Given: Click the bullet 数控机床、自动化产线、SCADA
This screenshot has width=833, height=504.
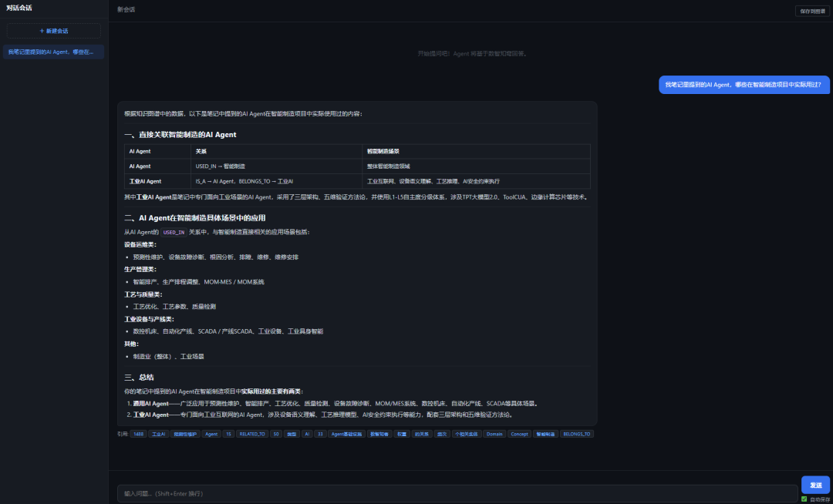Looking at the screenshot, I should pyautogui.click(x=228, y=331).
